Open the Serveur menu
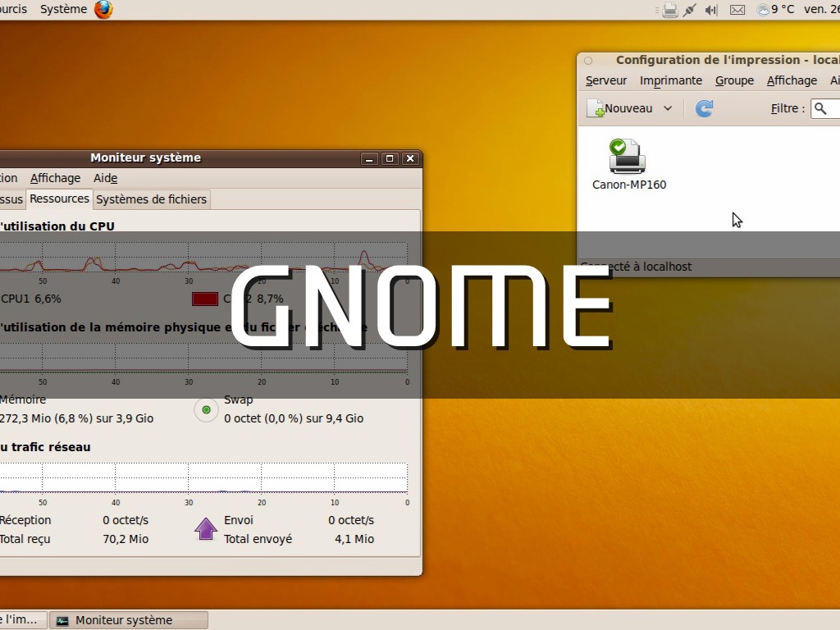Viewport: 840px width, 630px height. 606,80
